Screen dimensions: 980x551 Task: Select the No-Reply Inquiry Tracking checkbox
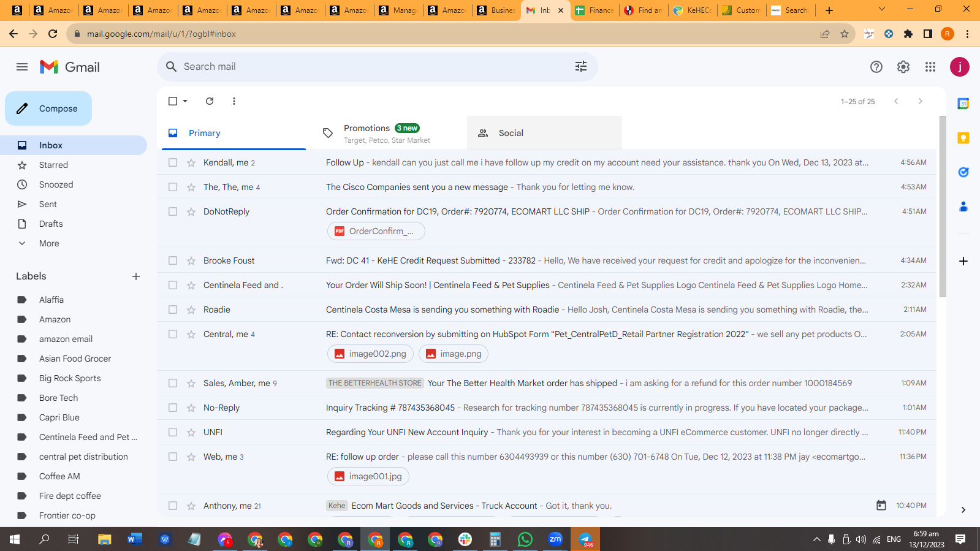(x=173, y=408)
